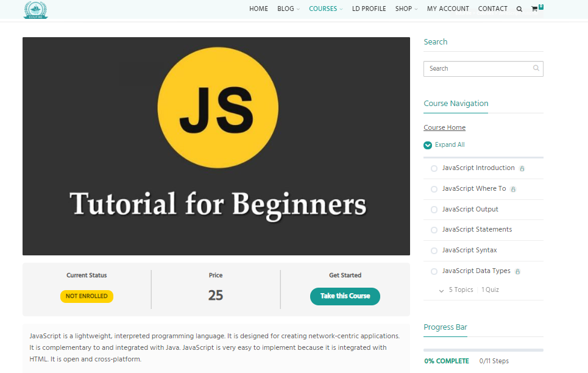Click the magnifier inside the sidebar search box
The height and width of the screenshot is (373, 588).
[536, 68]
